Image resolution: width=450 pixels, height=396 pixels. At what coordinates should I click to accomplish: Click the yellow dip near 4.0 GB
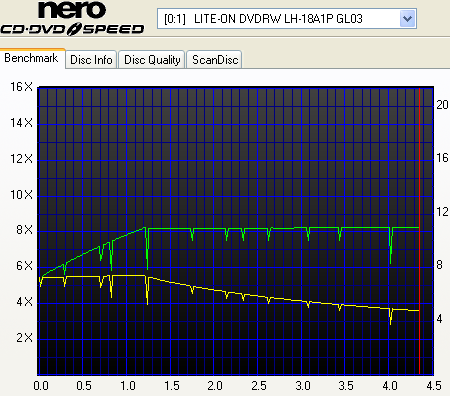pyautogui.click(x=390, y=317)
